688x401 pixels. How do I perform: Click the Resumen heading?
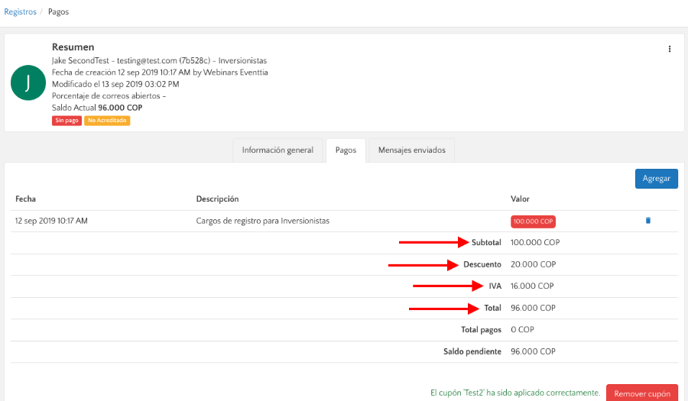click(73, 47)
